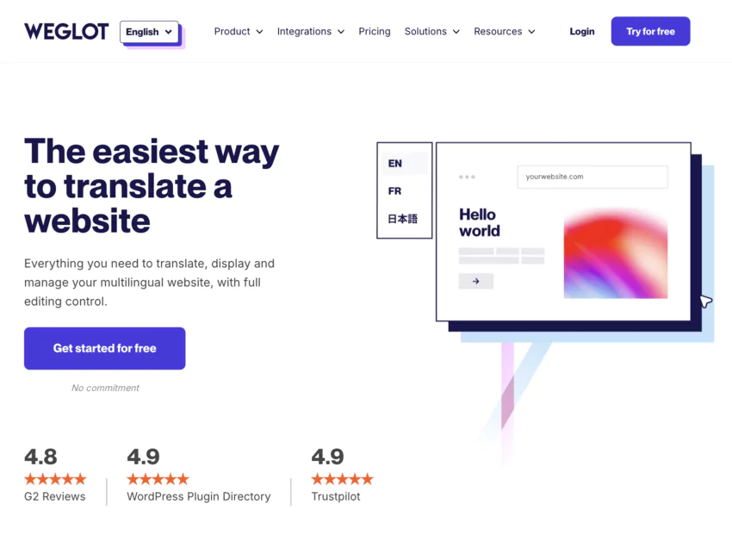Expand the Solutions menu

[x=431, y=31]
